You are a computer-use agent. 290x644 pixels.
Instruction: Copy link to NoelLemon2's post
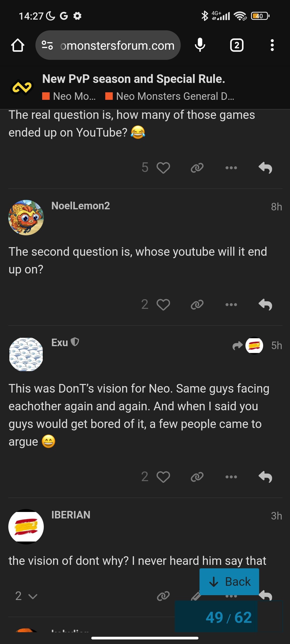click(197, 305)
